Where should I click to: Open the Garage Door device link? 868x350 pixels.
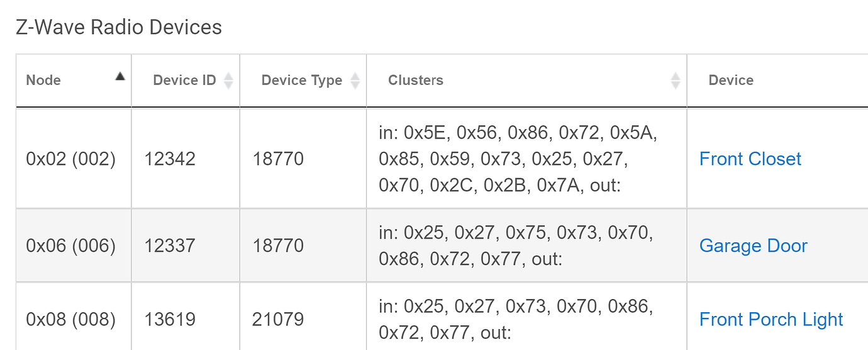(753, 246)
